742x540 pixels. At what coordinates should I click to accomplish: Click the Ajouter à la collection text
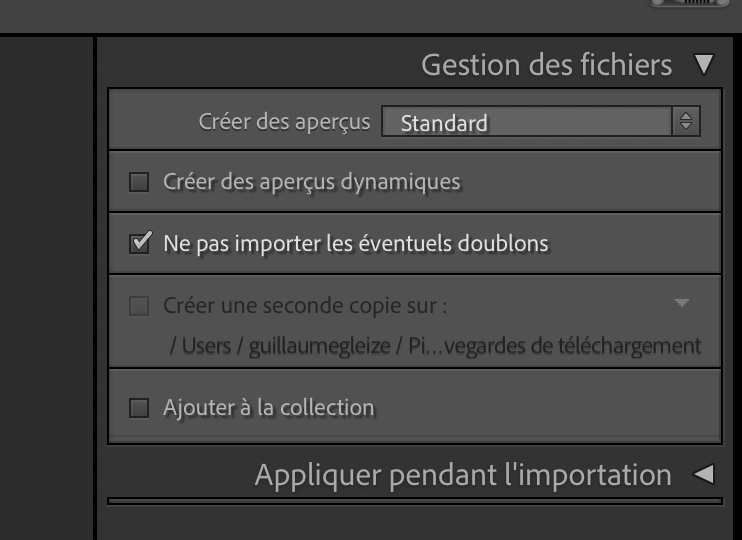point(268,407)
